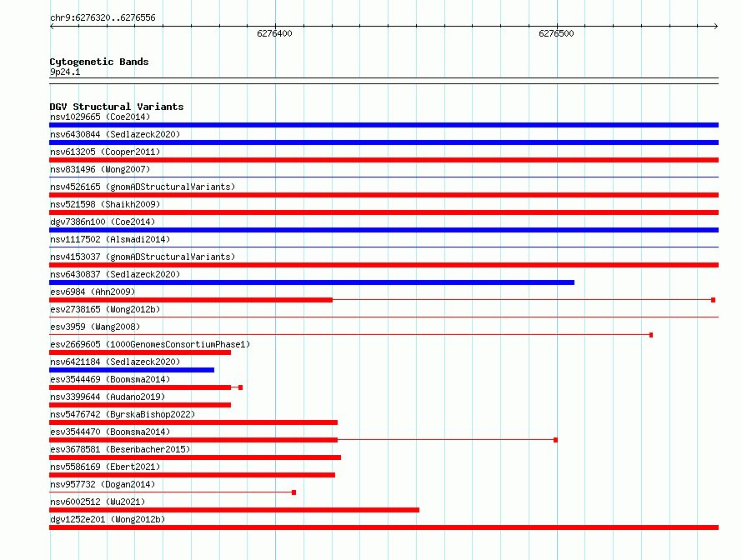Image resolution: width=742 pixels, height=560 pixels.
Task: Click nsv4153037 (gnomADStructuralVariants) label
Action: [x=143, y=257]
